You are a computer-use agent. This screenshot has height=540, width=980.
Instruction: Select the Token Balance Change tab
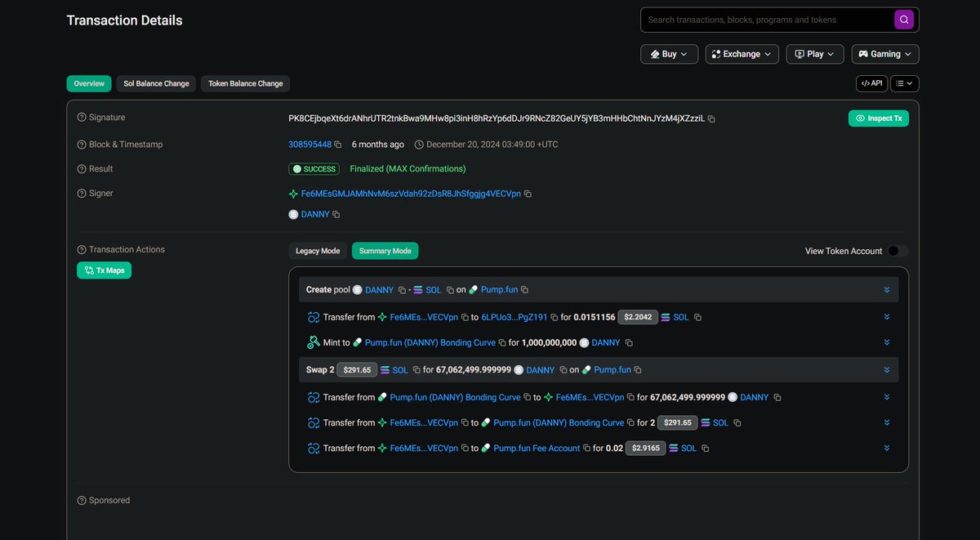click(246, 83)
